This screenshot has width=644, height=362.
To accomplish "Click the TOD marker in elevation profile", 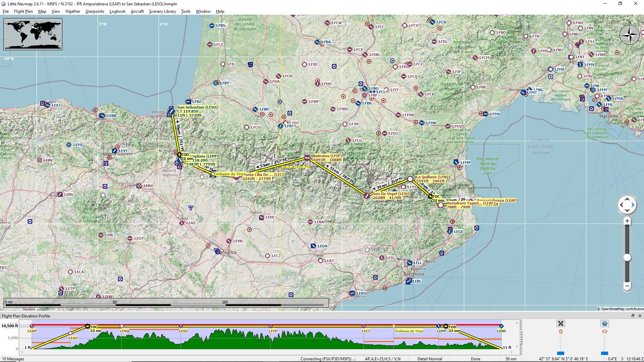I will (445, 326).
